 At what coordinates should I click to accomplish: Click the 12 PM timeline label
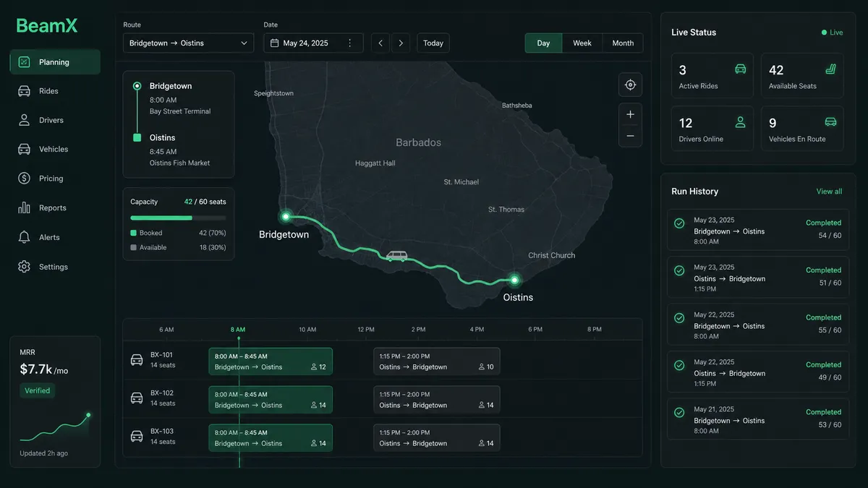pyautogui.click(x=366, y=330)
